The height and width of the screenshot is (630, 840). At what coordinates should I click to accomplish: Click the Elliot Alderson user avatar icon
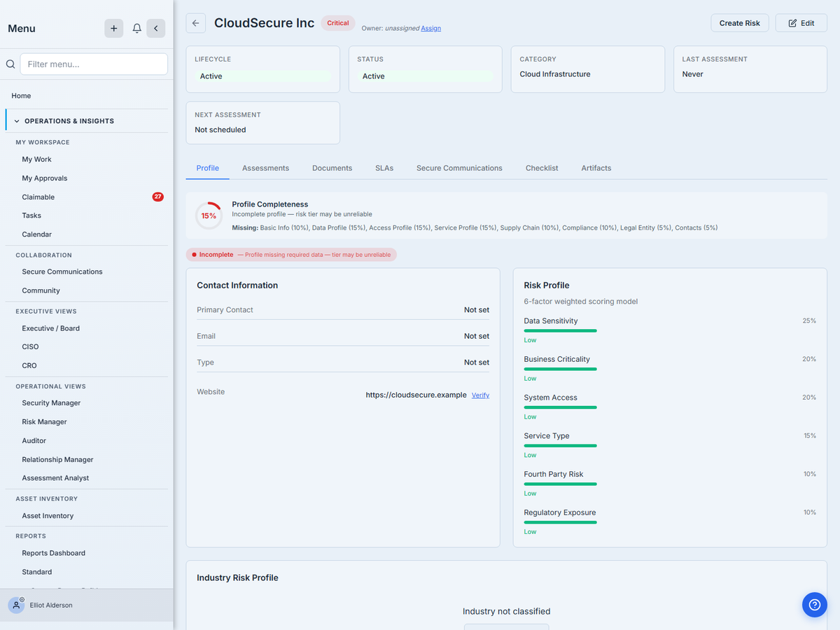[17, 605]
